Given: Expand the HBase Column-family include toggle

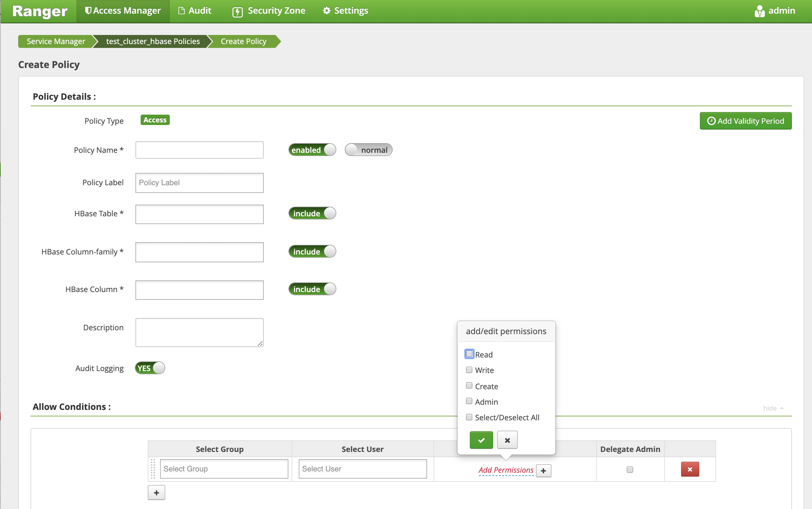Looking at the screenshot, I should pos(313,252).
